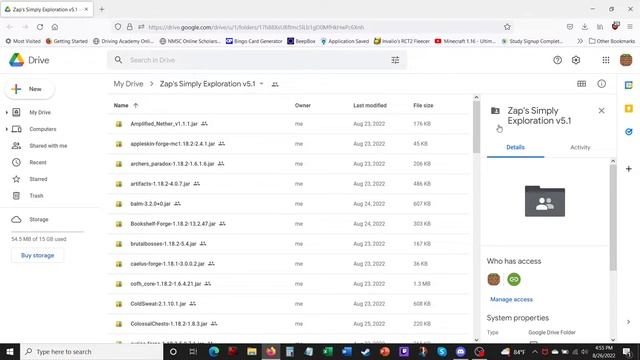
Task: Open Steam from taskbar
Action: (366, 351)
